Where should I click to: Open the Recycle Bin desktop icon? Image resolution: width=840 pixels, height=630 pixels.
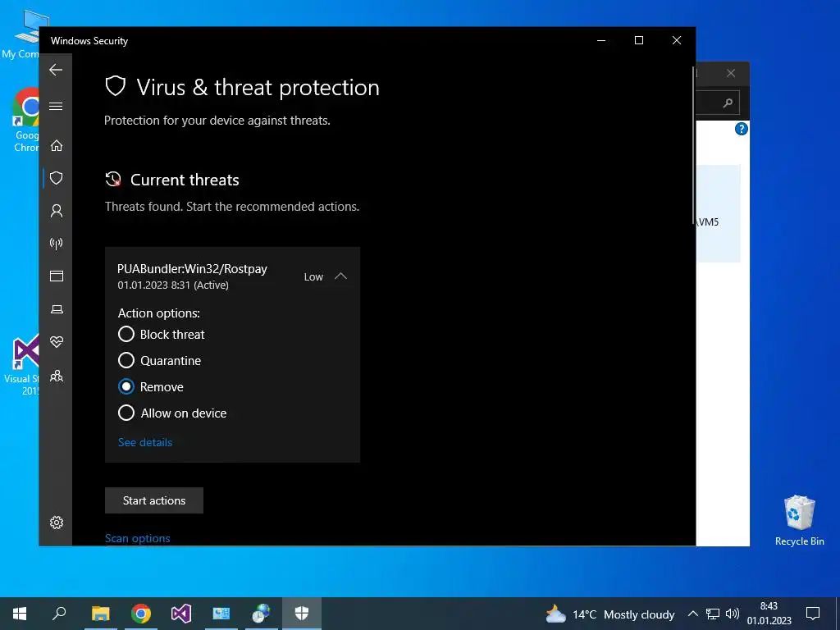point(799,520)
